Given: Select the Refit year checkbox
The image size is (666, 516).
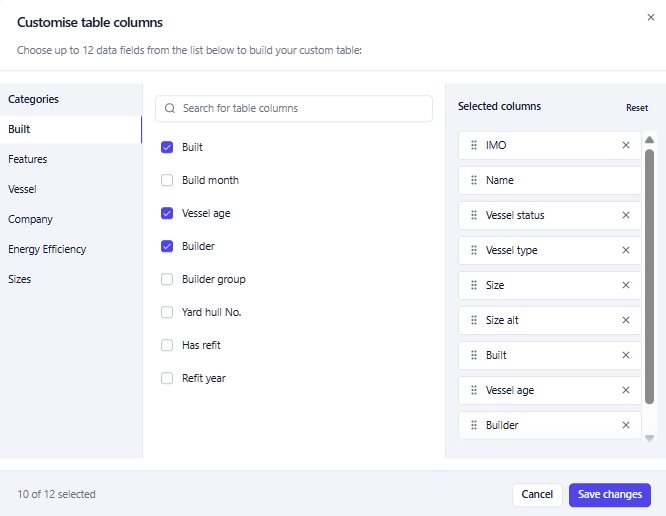Looking at the screenshot, I should [167, 378].
